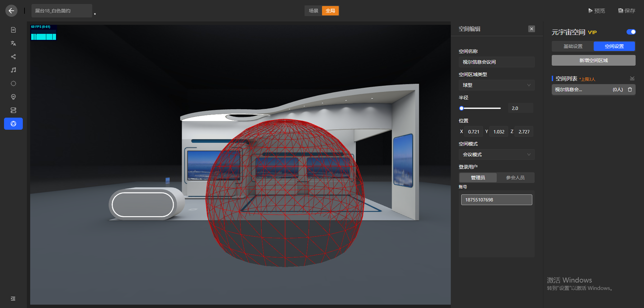Open the 空间模式 dropdown
Viewport: 644px width, 308px height.
[x=496, y=155]
